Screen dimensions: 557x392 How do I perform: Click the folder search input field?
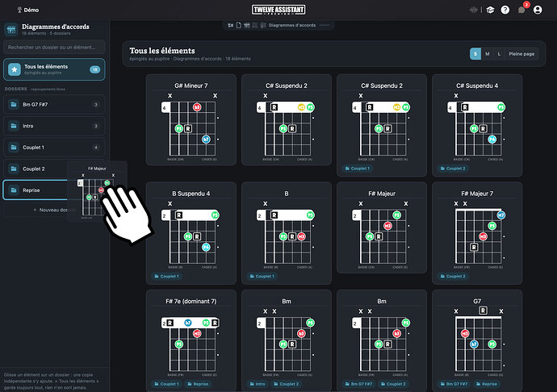click(x=54, y=48)
